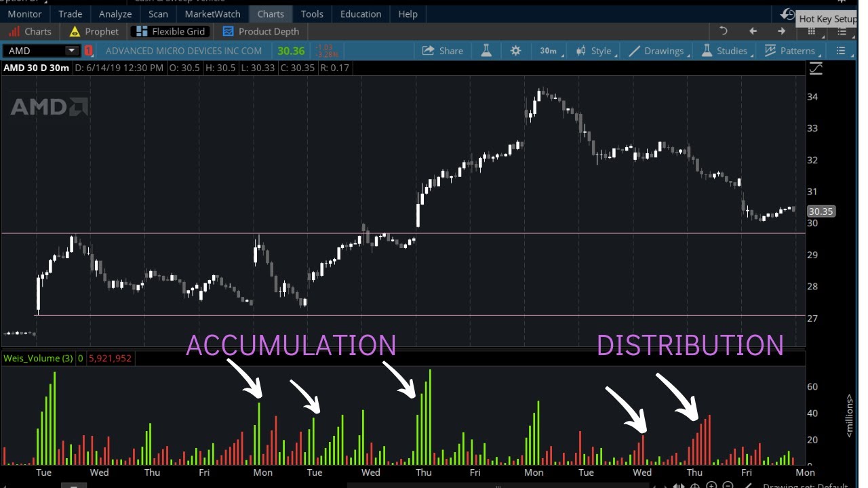Viewport: 868px width, 488px height.
Task: Open the Monitor tab
Action: click(24, 14)
